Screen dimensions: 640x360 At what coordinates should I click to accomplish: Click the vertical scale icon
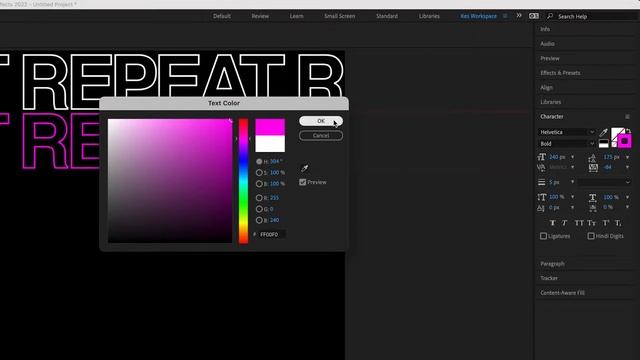pos(542,197)
